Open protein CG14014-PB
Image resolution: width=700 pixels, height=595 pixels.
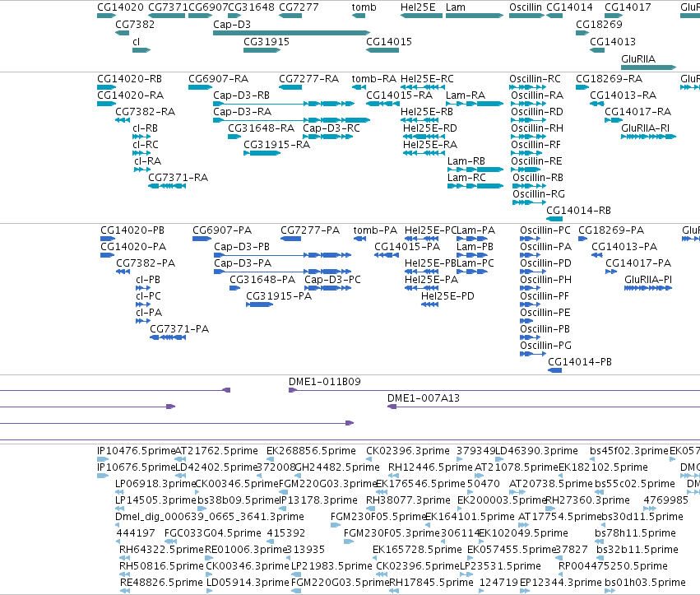pyautogui.click(x=555, y=371)
